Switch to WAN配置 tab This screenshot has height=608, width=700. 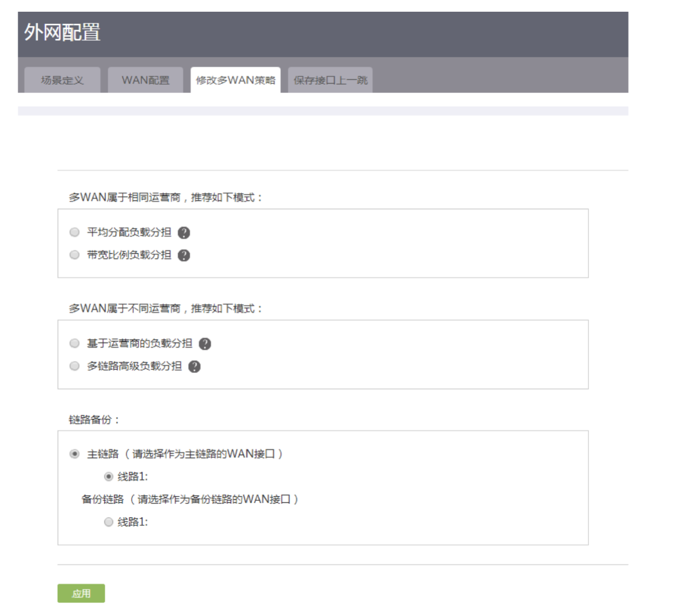coord(145,80)
